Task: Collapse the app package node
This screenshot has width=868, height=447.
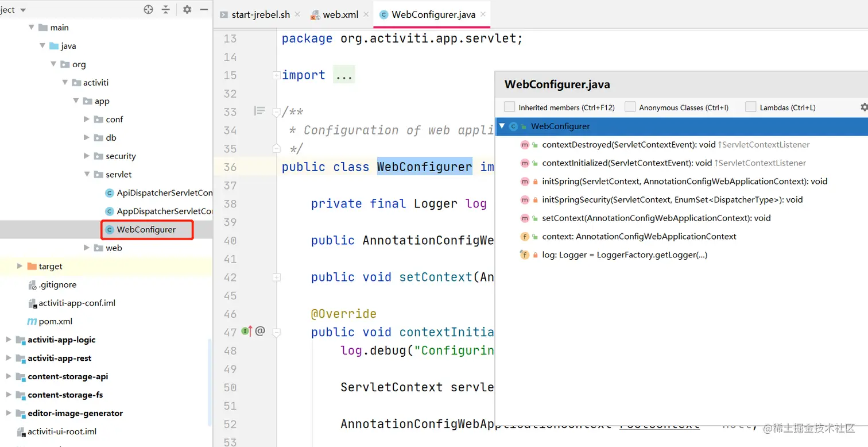Action: coord(76,101)
